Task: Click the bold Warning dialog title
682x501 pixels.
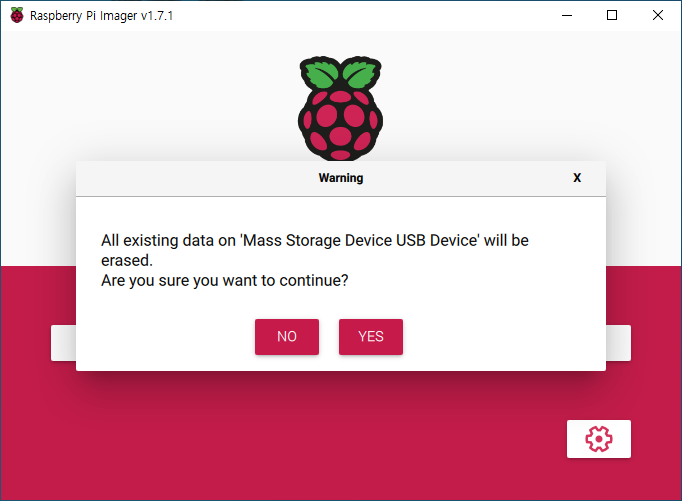Action: click(x=341, y=178)
